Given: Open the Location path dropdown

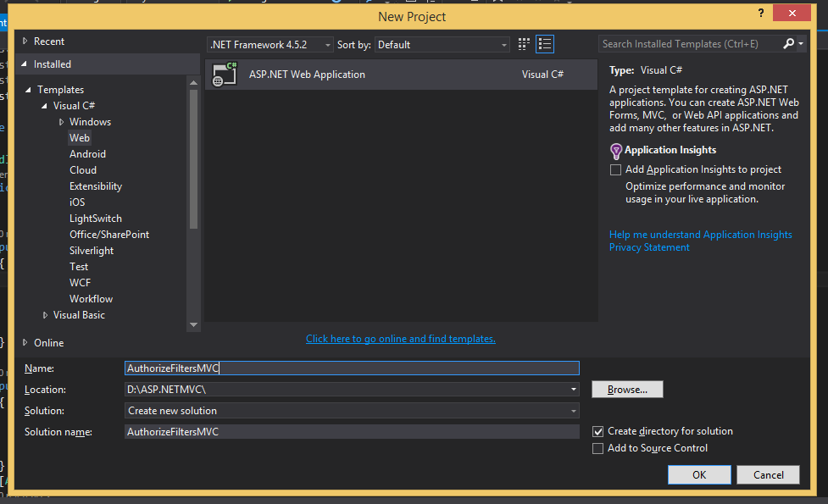Looking at the screenshot, I should (x=574, y=390).
